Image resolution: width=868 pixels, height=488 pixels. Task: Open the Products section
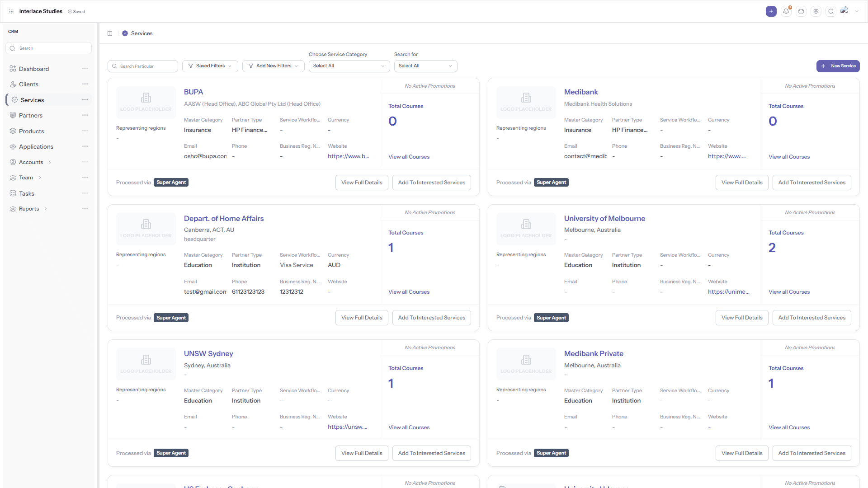(32, 131)
